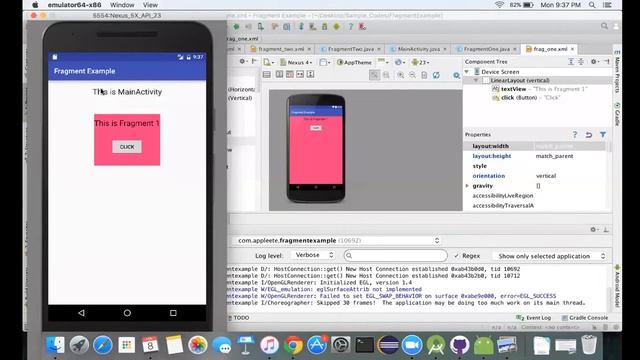
Task: Open the Log level Verbose dropdown
Action: (313, 255)
